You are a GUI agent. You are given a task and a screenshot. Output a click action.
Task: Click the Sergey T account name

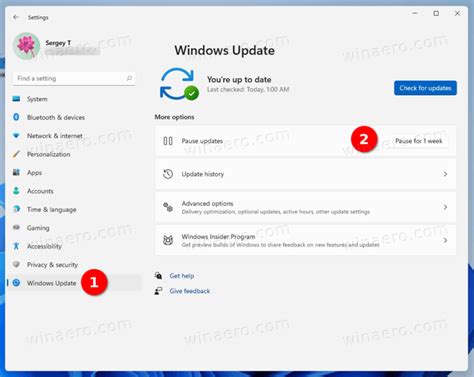pos(58,43)
